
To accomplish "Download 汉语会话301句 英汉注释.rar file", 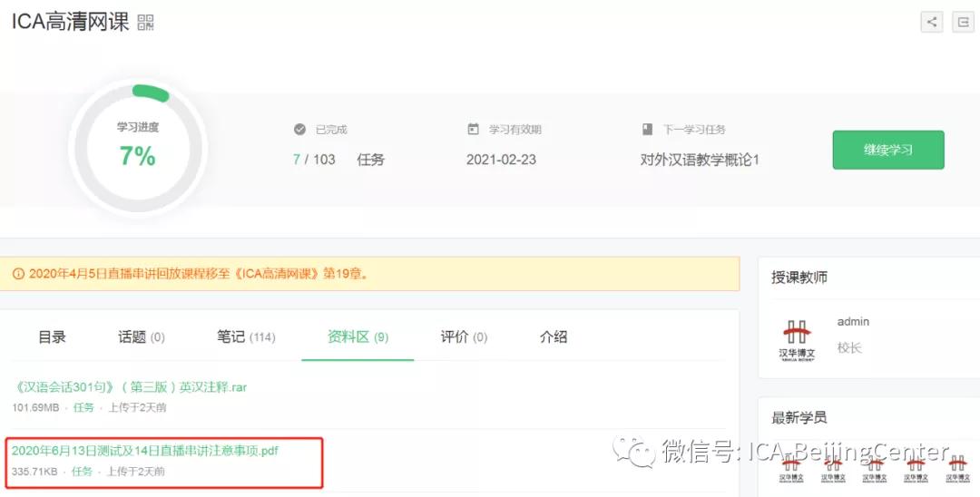I will [x=130, y=387].
